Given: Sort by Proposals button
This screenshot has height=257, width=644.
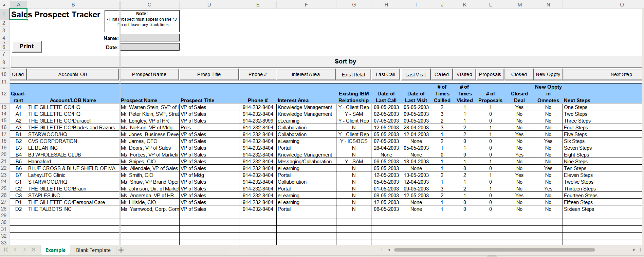Looking at the screenshot, I should (490, 74).
